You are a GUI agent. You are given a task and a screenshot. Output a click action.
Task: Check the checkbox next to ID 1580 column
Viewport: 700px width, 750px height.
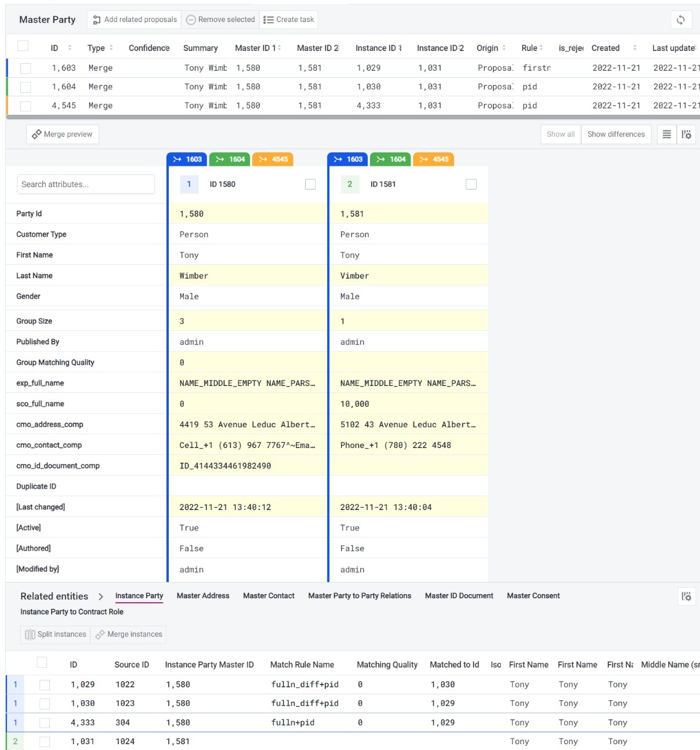[x=310, y=184]
